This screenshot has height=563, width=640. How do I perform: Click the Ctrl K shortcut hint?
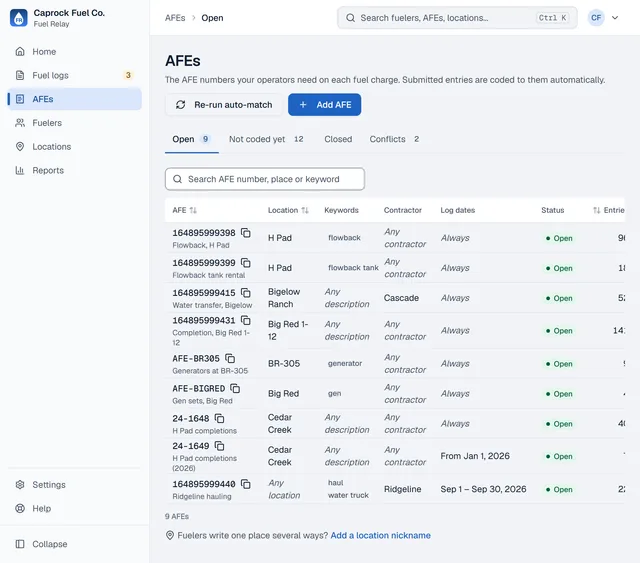tap(552, 18)
